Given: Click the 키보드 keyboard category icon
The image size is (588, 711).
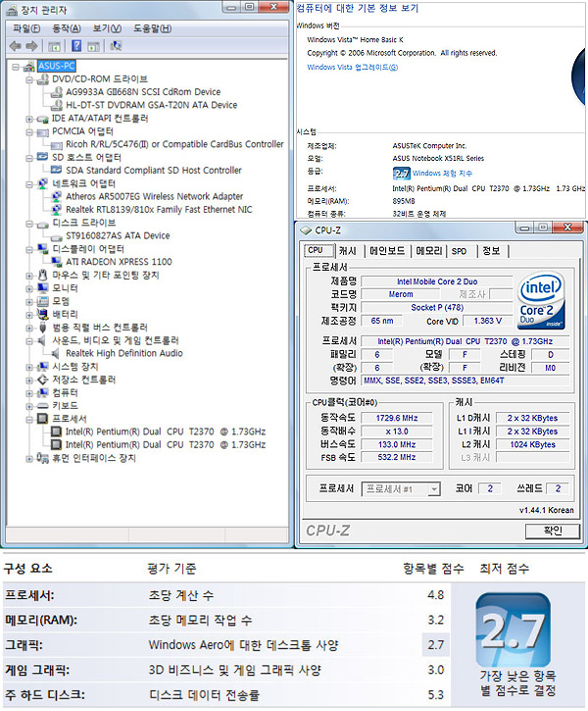Looking at the screenshot, I should tap(42, 406).
